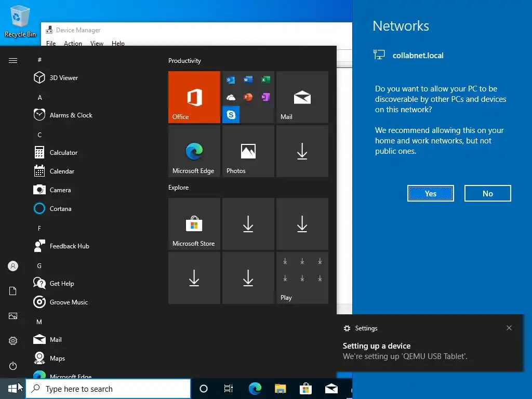Open the Calculator app
This screenshot has height=399, width=532.
(91, 152)
